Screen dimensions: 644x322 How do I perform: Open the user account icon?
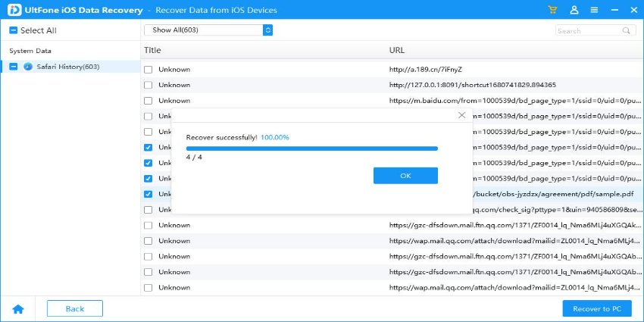tap(574, 10)
